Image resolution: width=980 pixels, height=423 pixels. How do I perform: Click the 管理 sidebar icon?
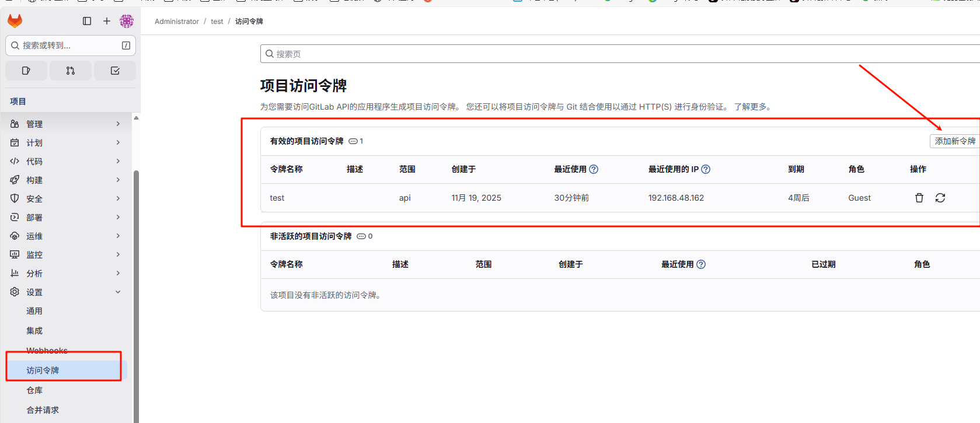click(15, 124)
